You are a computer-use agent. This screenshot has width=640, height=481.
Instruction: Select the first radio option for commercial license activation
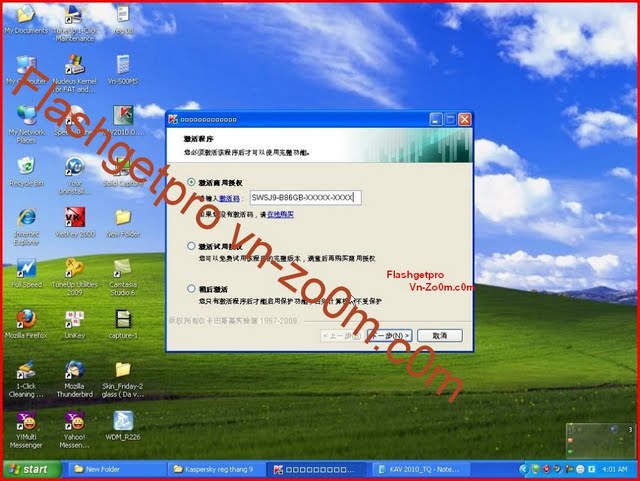point(191,182)
